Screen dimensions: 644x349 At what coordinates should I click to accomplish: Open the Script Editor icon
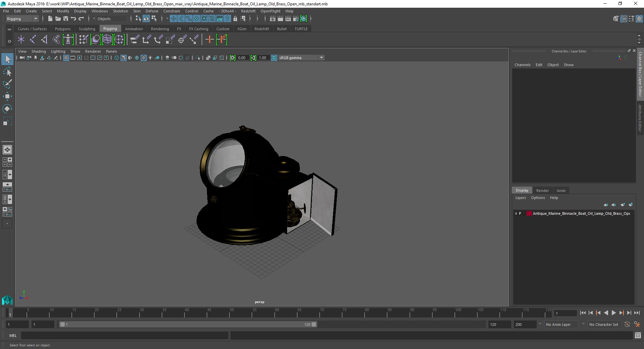click(638, 336)
